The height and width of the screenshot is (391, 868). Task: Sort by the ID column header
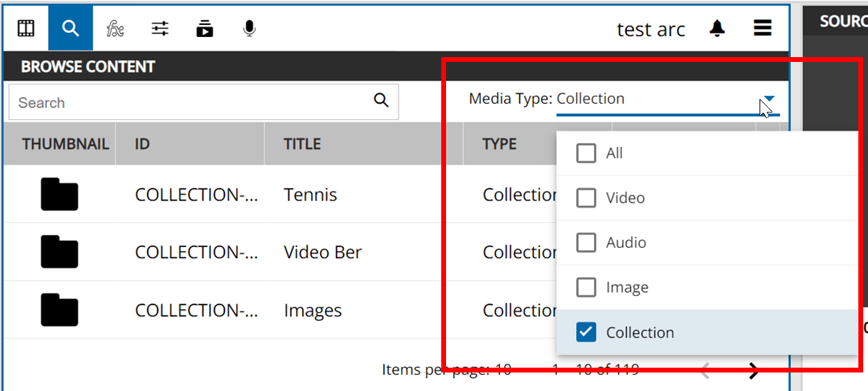tap(142, 144)
